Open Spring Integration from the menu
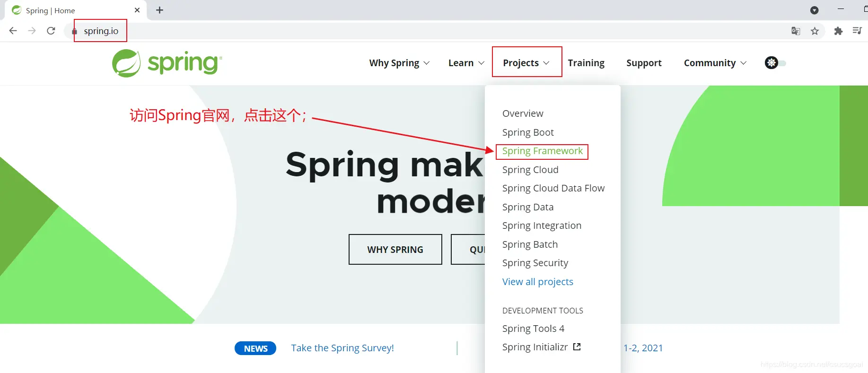 542,226
